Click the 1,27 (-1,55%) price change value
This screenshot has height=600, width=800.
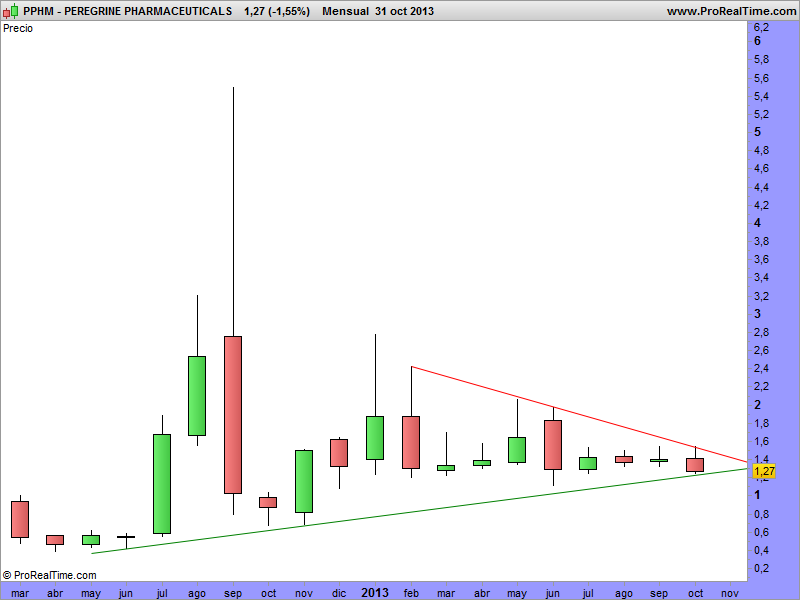[277, 11]
